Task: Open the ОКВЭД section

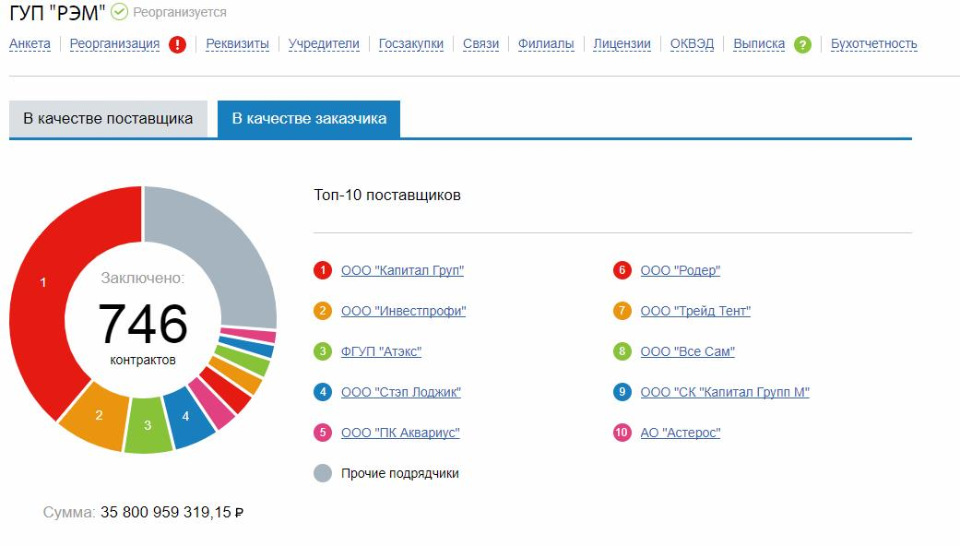Action: pyautogui.click(x=692, y=44)
